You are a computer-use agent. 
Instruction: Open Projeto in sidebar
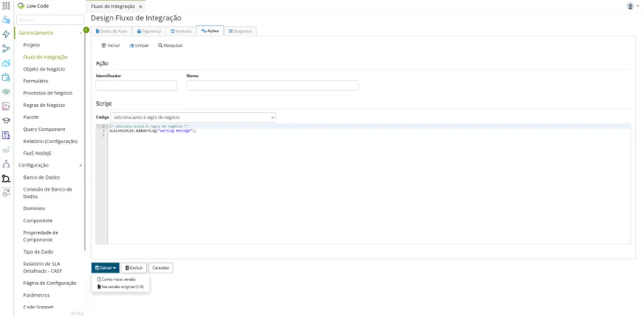coord(32,45)
